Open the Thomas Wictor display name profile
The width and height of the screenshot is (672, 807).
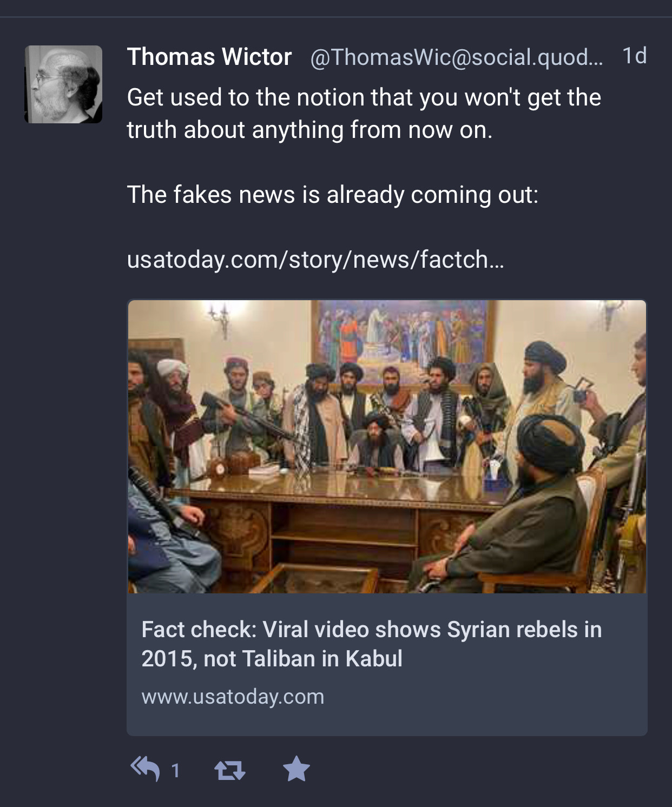click(209, 57)
